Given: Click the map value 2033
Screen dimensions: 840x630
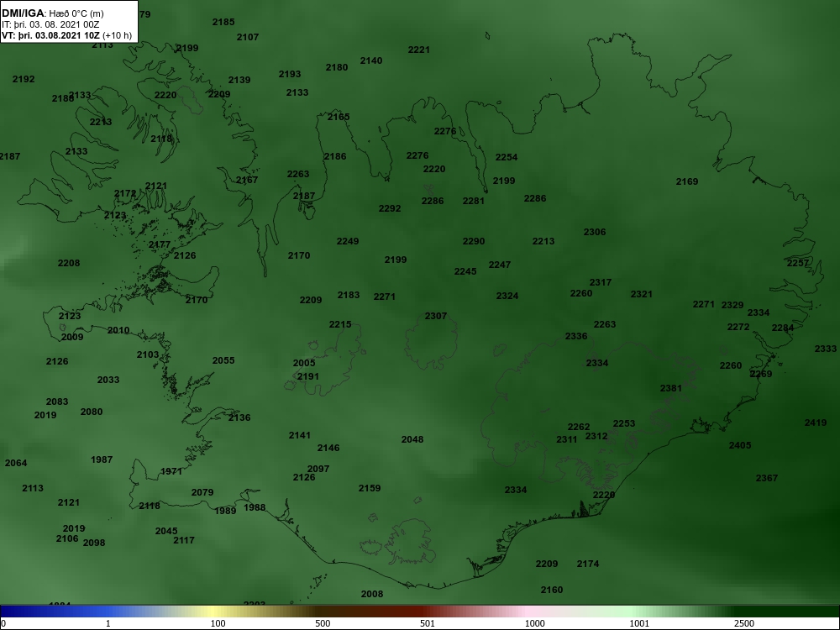Looking at the screenshot, I should click(x=108, y=380).
